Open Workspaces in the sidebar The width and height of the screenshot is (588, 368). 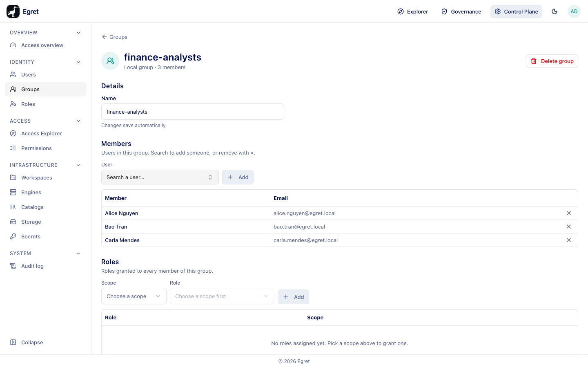[x=45, y=178]
